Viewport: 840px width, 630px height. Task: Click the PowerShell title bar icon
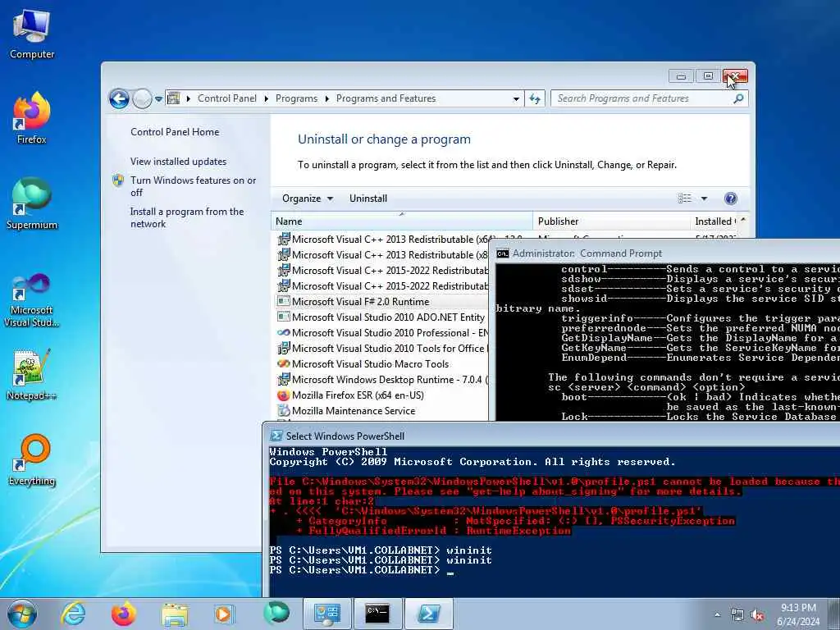[x=276, y=436]
